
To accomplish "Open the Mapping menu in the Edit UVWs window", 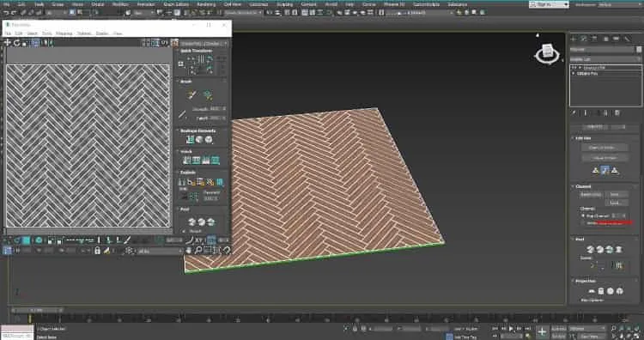I will 64,33.
